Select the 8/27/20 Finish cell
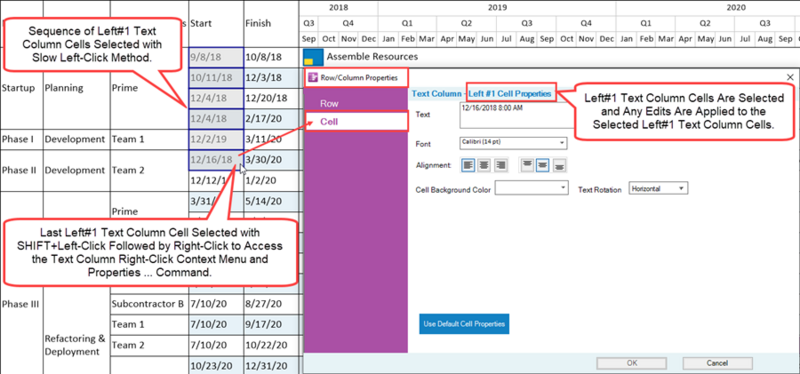800x374 pixels. pyautogui.click(x=271, y=304)
